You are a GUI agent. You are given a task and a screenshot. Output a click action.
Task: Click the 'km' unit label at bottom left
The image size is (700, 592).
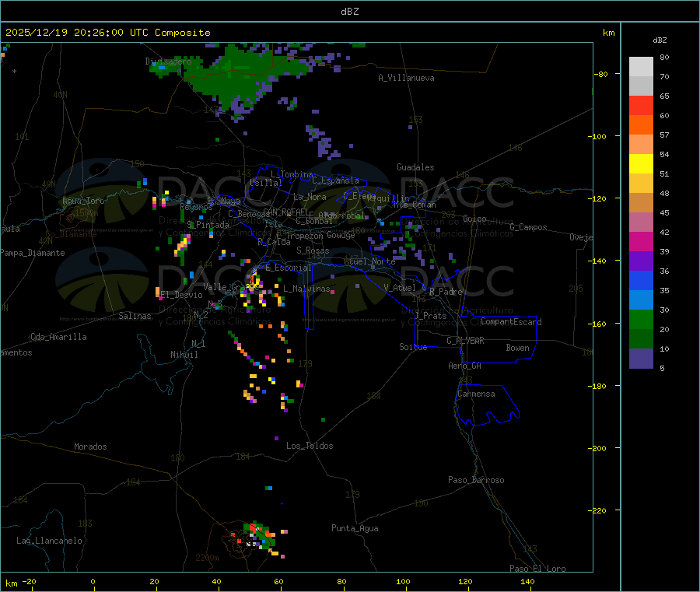pos(11,583)
